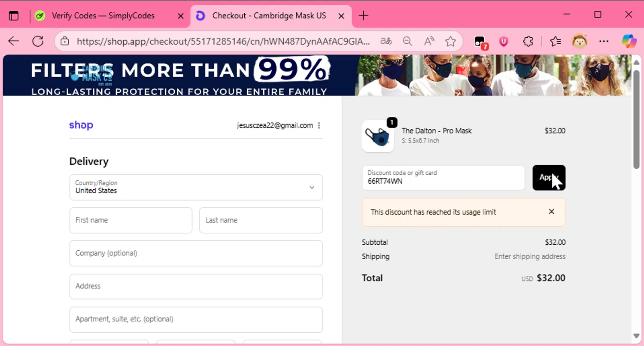Click The Dalton Pro Mask thumbnail

pos(378,136)
